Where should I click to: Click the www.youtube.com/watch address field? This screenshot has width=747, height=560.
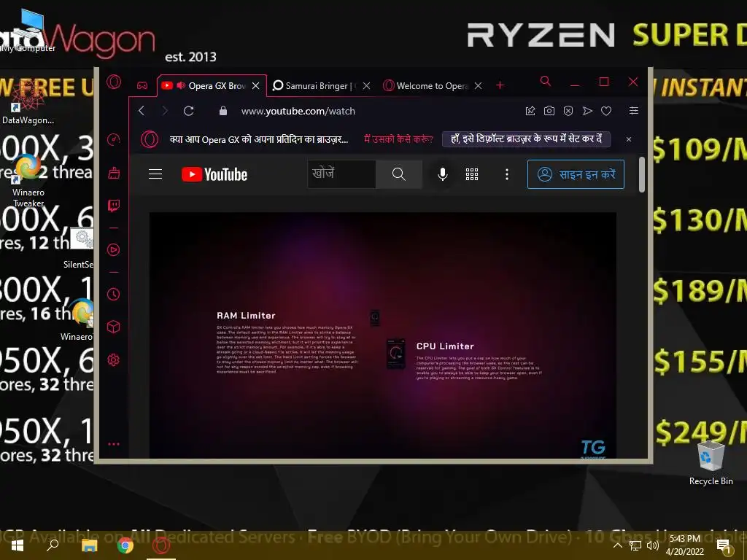click(x=298, y=111)
